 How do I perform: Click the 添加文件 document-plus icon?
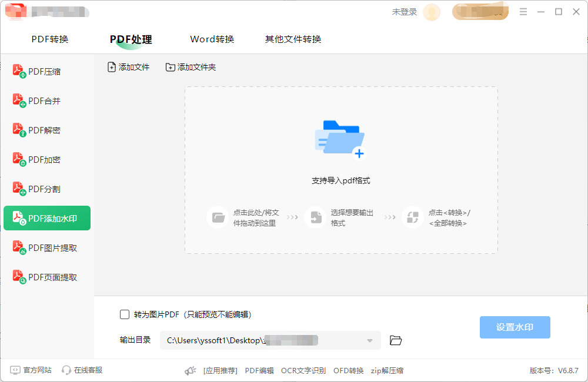coord(111,67)
